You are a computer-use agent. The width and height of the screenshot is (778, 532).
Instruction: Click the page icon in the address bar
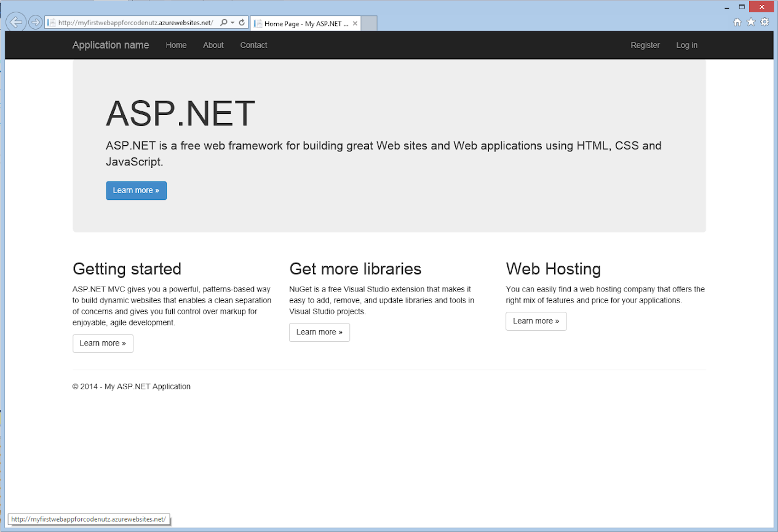point(52,23)
